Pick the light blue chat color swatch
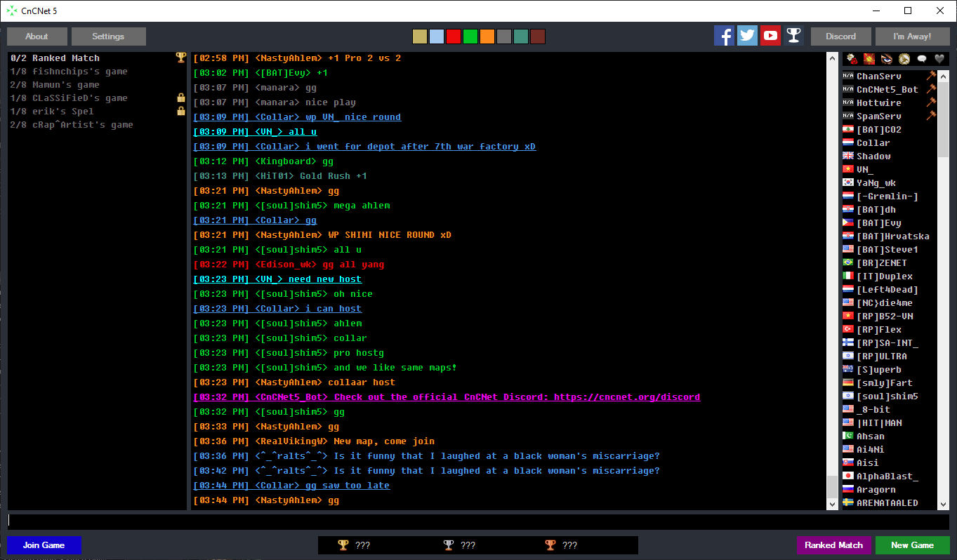The image size is (957, 560). click(x=436, y=36)
